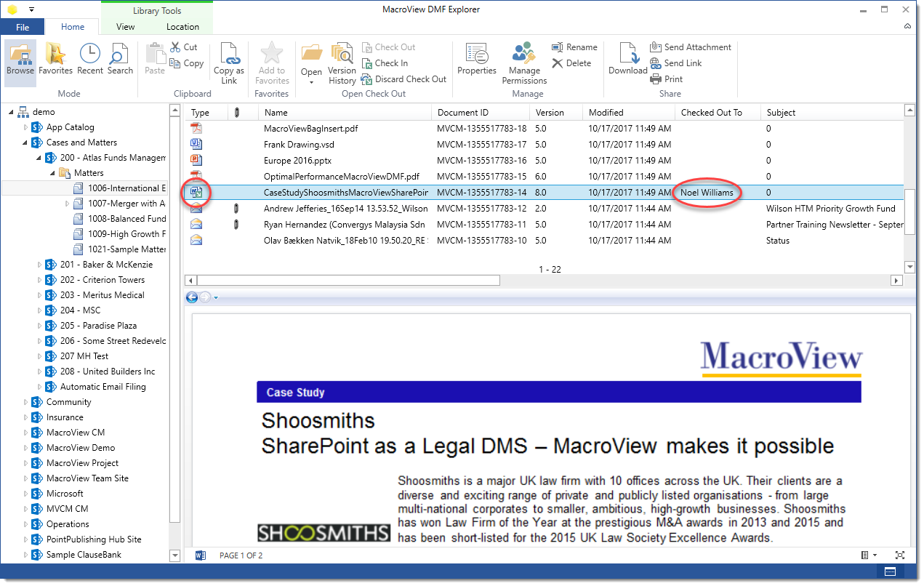The width and height of the screenshot is (924, 586).
Task: Click the Cut button
Action: pos(183,47)
